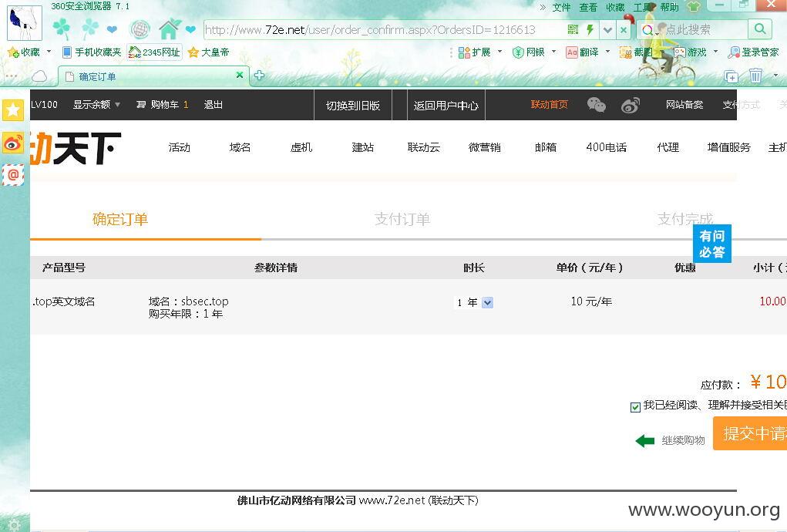The image size is (787, 532).
Task: Open the 帮助 menu
Action: pos(669,7)
